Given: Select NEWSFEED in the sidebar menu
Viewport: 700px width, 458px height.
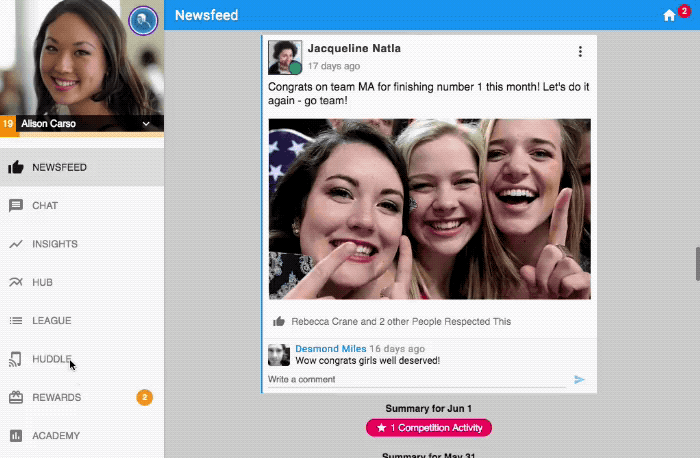Looking at the screenshot, I should coord(82,167).
